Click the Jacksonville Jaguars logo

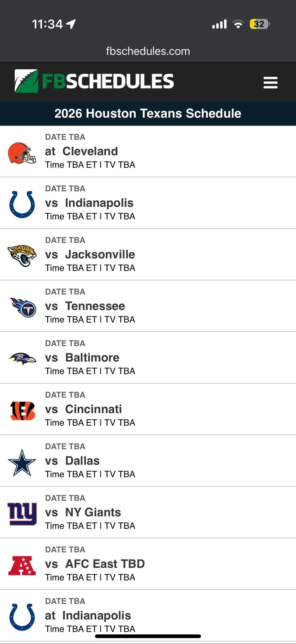click(x=22, y=255)
